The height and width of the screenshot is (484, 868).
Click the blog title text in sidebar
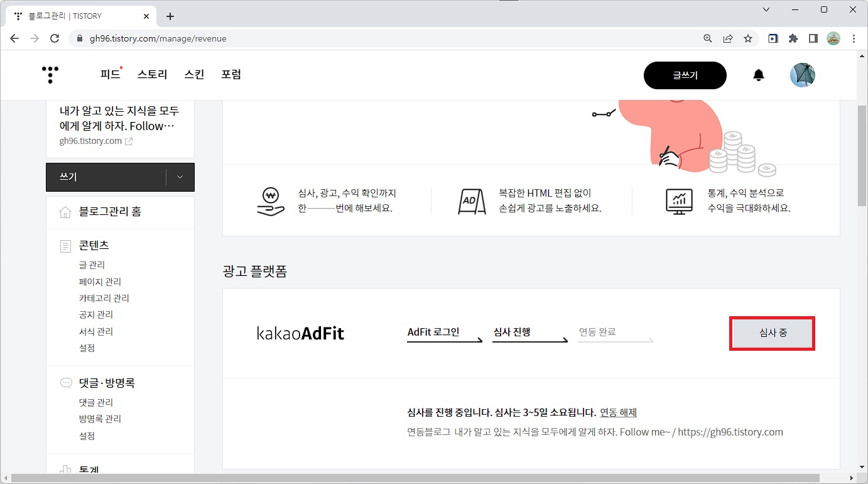click(119, 118)
